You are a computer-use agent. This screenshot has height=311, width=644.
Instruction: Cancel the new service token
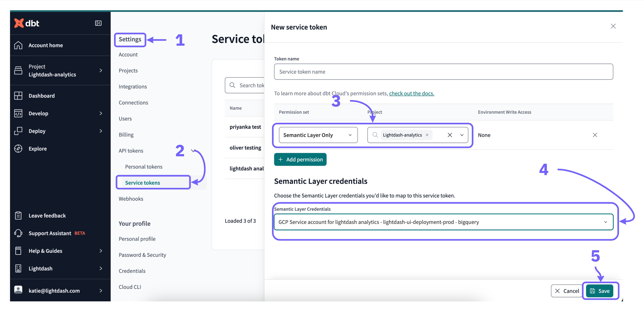pyautogui.click(x=567, y=291)
